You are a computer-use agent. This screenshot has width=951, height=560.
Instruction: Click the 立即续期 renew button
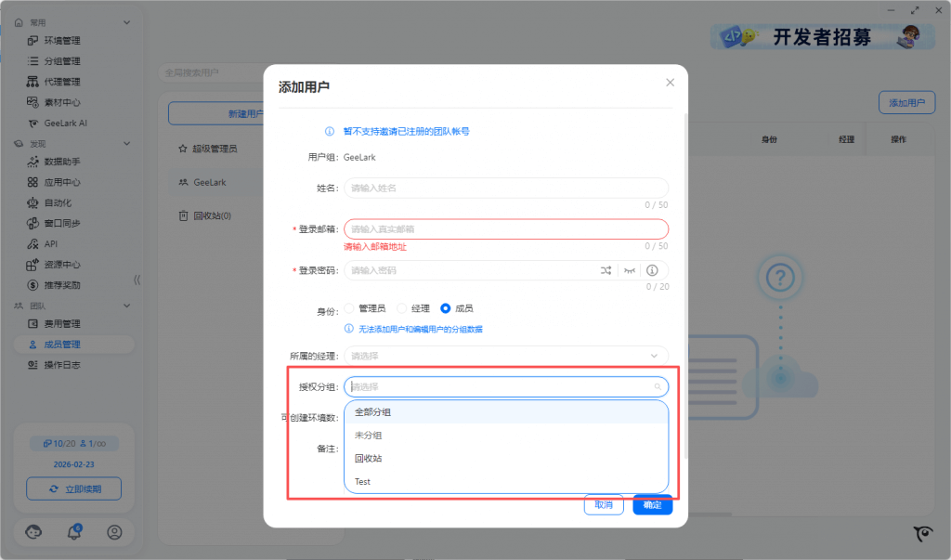73,488
